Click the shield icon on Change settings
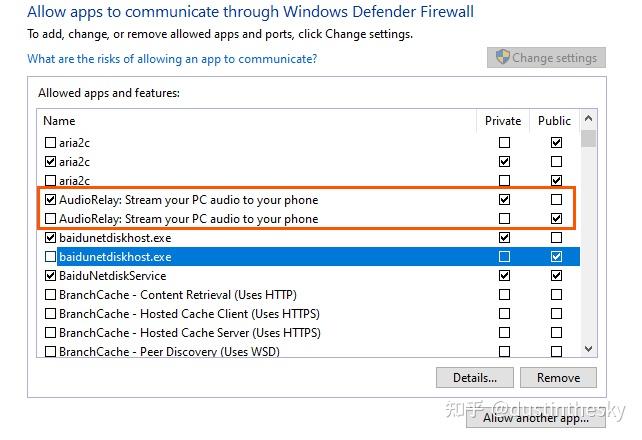 (x=501, y=58)
